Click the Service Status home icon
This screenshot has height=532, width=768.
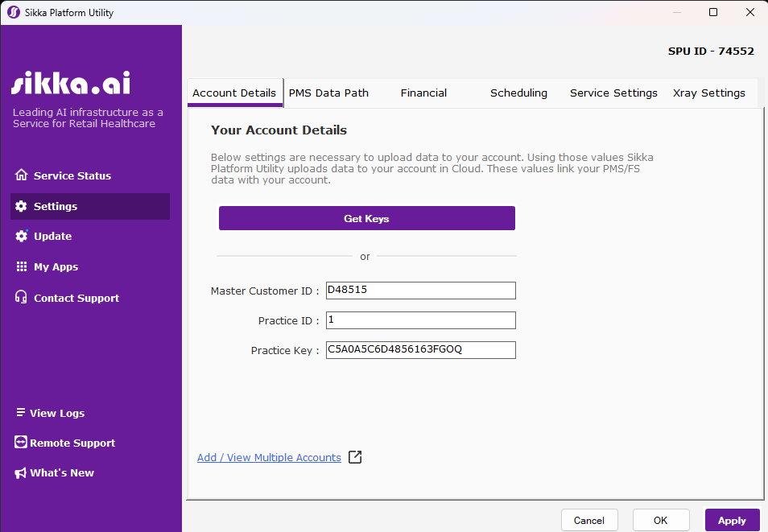coord(21,175)
